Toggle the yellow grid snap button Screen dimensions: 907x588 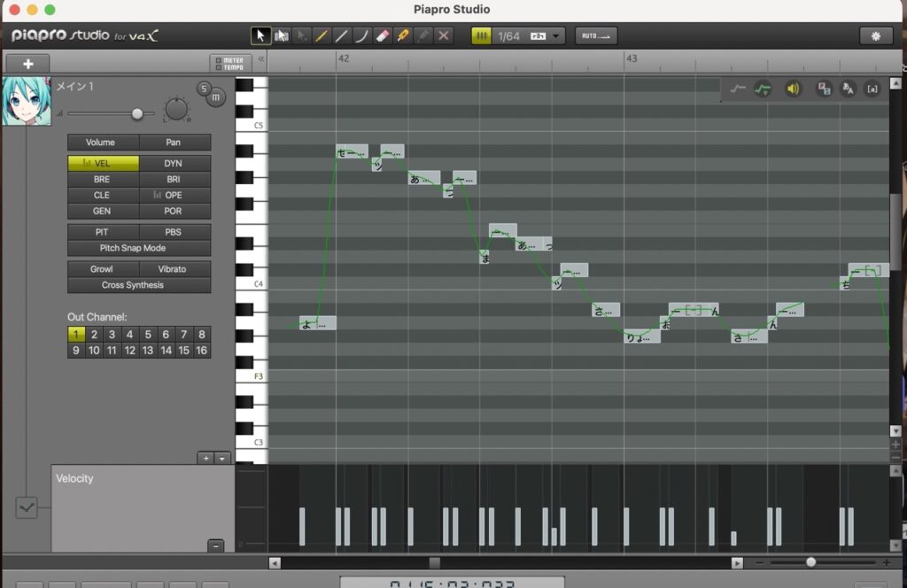[481, 36]
